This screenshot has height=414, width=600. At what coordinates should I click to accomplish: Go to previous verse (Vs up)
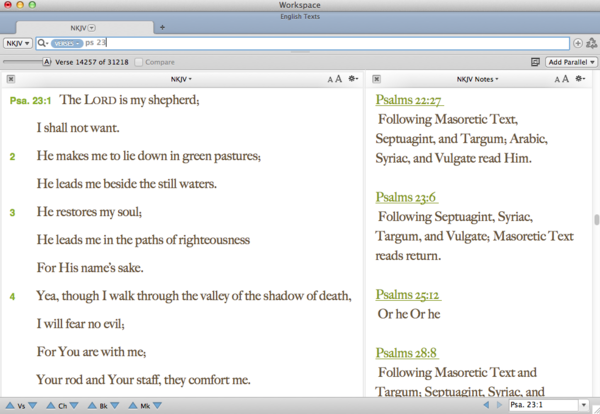(10, 406)
